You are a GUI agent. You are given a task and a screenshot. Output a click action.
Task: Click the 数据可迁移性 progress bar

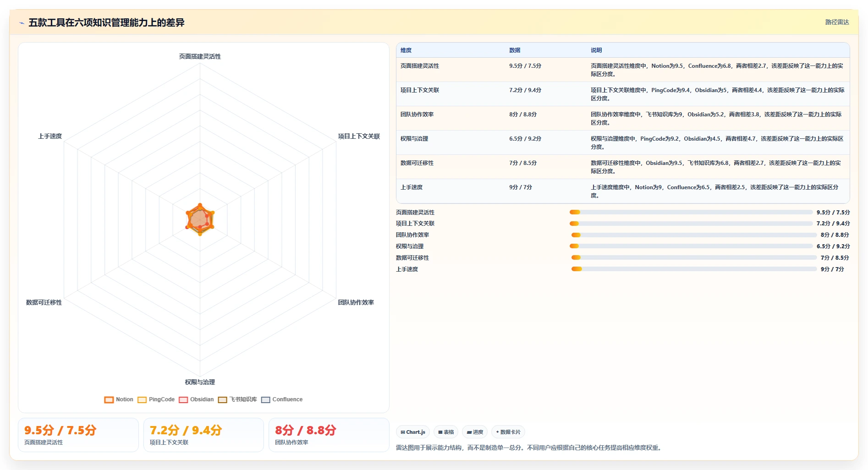point(694,257)
